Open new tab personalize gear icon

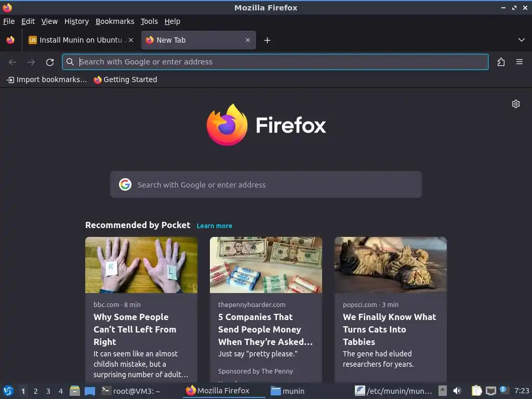coord(516,104)
